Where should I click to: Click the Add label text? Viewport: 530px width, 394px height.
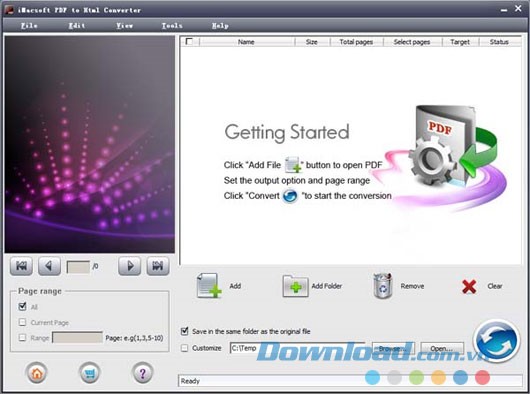[235, 286]
